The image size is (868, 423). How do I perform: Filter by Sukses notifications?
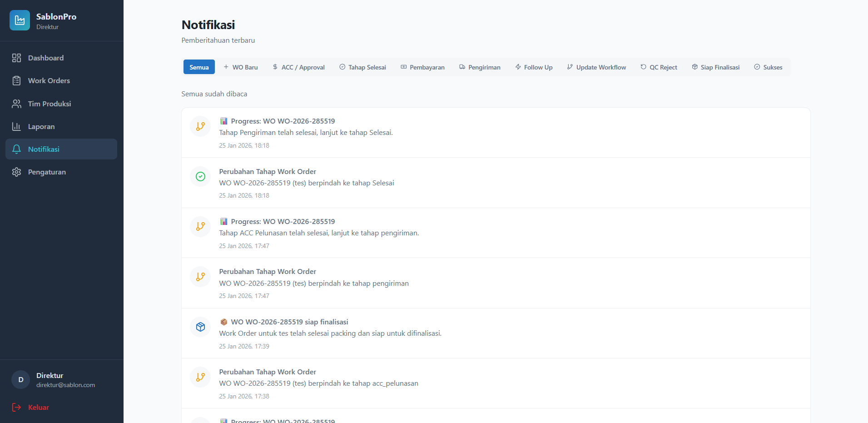tap(769, 67)
